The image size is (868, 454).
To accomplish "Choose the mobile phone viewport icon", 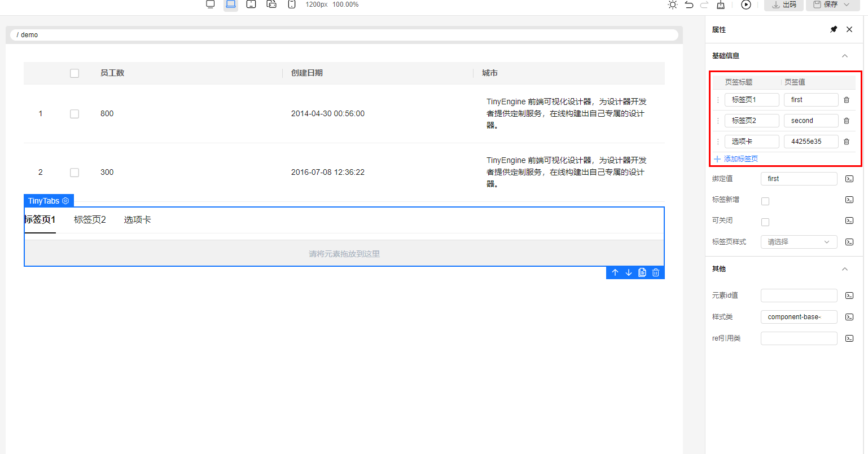I will [x=292, y=5].
